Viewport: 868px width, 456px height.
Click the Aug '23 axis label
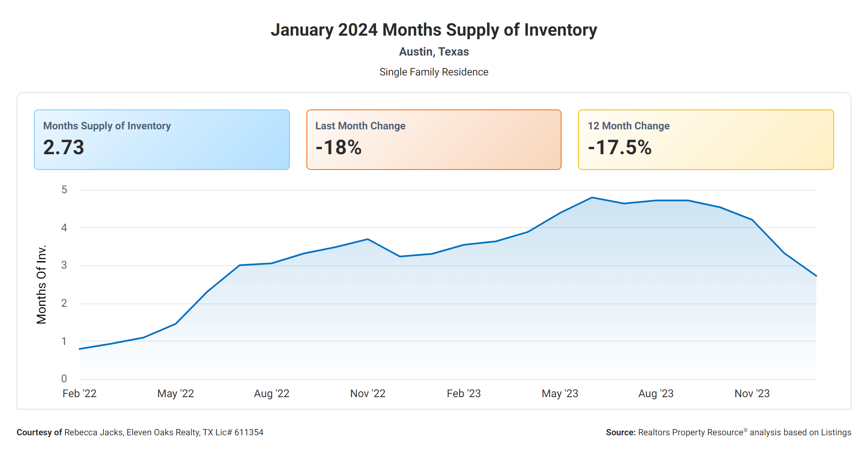click(x=656, y=393)
